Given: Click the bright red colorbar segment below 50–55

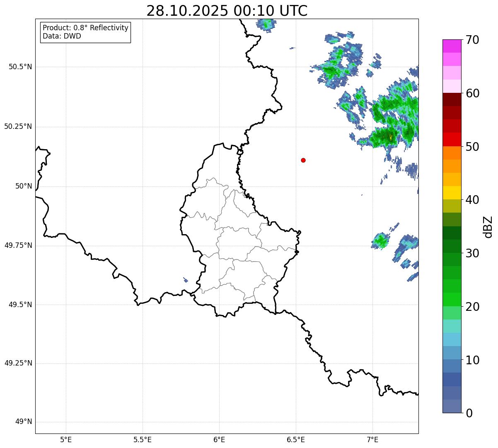Looking at the screenshot, I should [x=452, y=140].
